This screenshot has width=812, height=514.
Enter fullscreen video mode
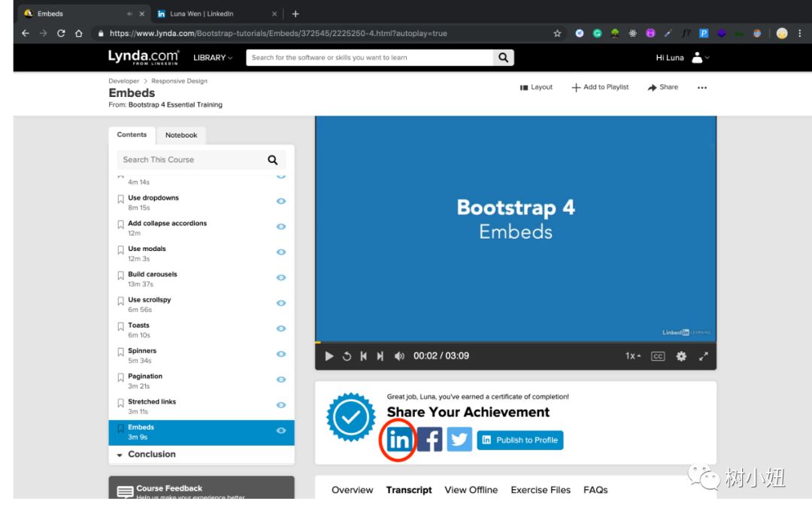703,356
